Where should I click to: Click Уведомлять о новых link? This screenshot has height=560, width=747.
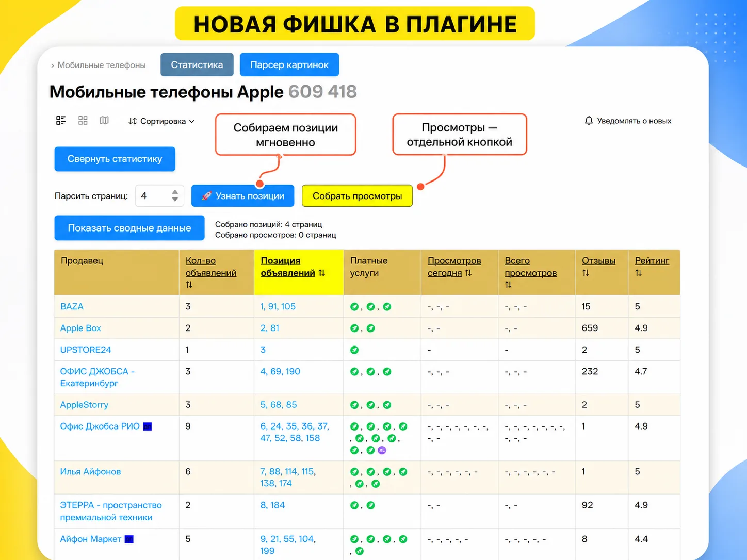click(634, 121)
